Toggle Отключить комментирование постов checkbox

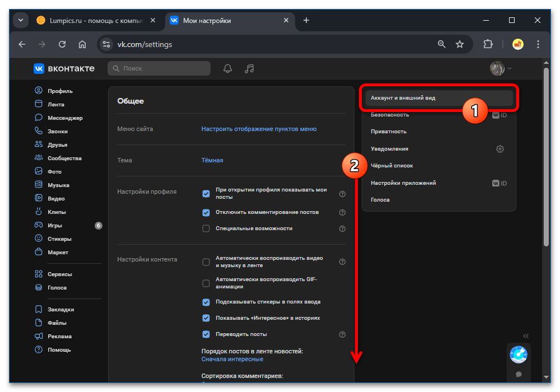(x=206, y=212)
